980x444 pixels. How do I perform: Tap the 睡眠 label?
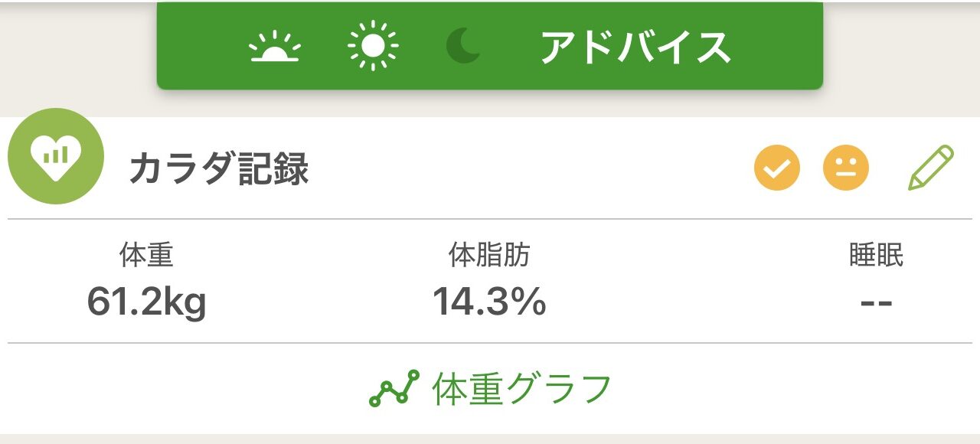click(876, 256)
